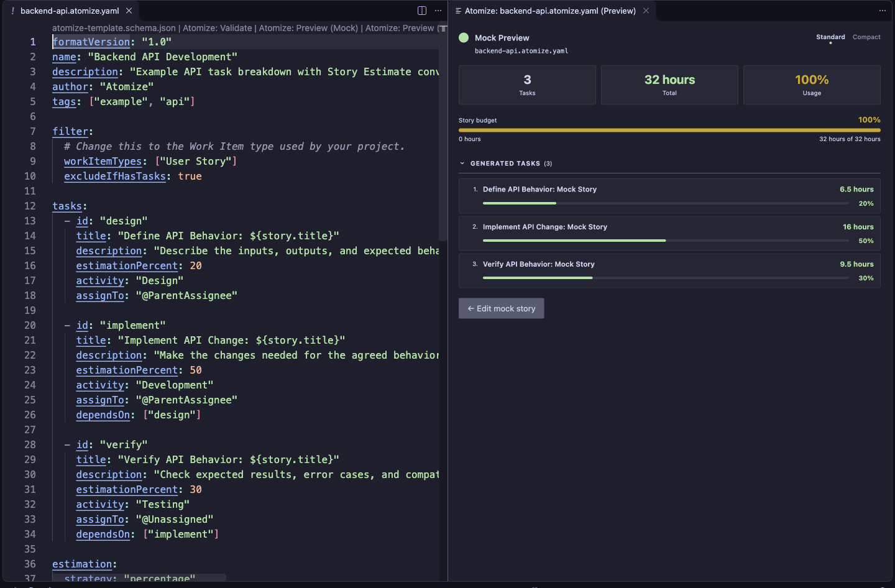Select the 3 Tasks summary card
Viewport: 895px width, 588px height.
527,85
